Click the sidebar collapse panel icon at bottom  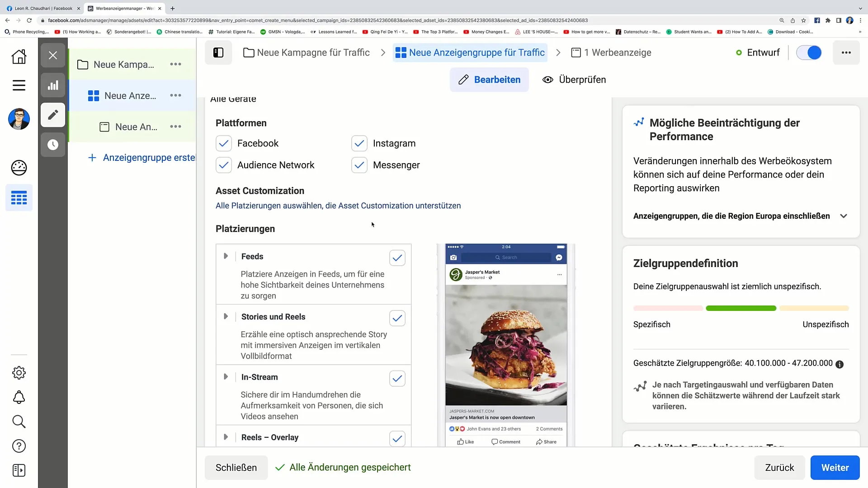point(19,470)
